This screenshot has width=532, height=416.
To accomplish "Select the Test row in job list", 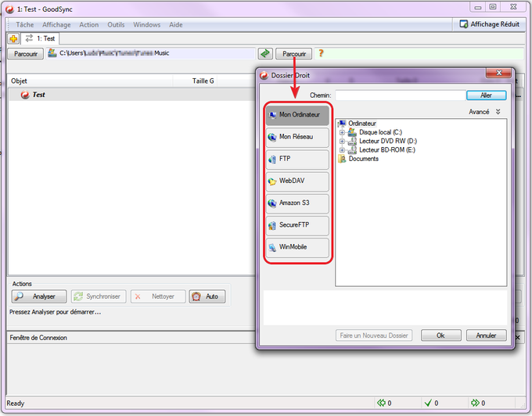I will pyautogui.click(x=131, y=95).
